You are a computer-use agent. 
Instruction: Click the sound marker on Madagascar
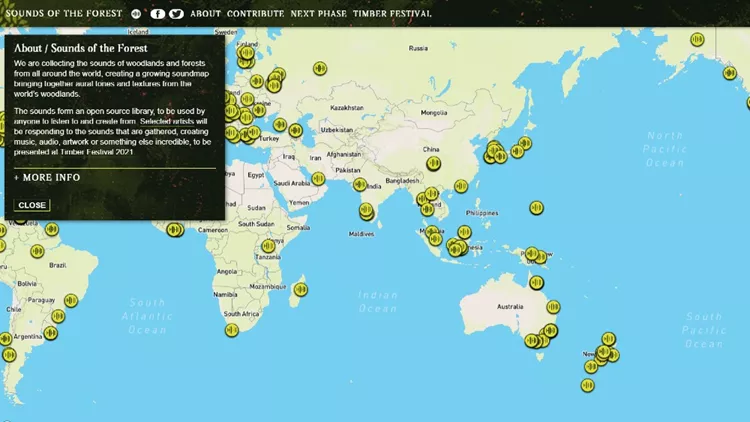coord(300,290)
